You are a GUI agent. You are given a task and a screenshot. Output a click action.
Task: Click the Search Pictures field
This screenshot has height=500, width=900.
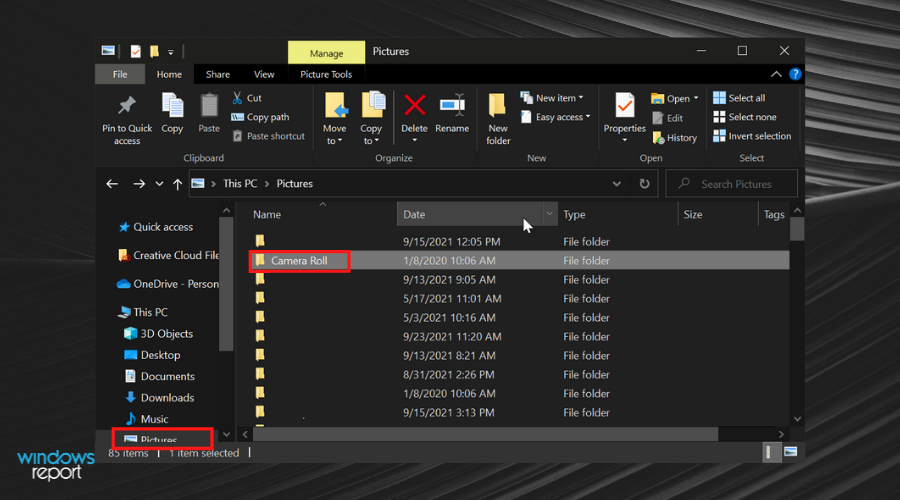731,184
